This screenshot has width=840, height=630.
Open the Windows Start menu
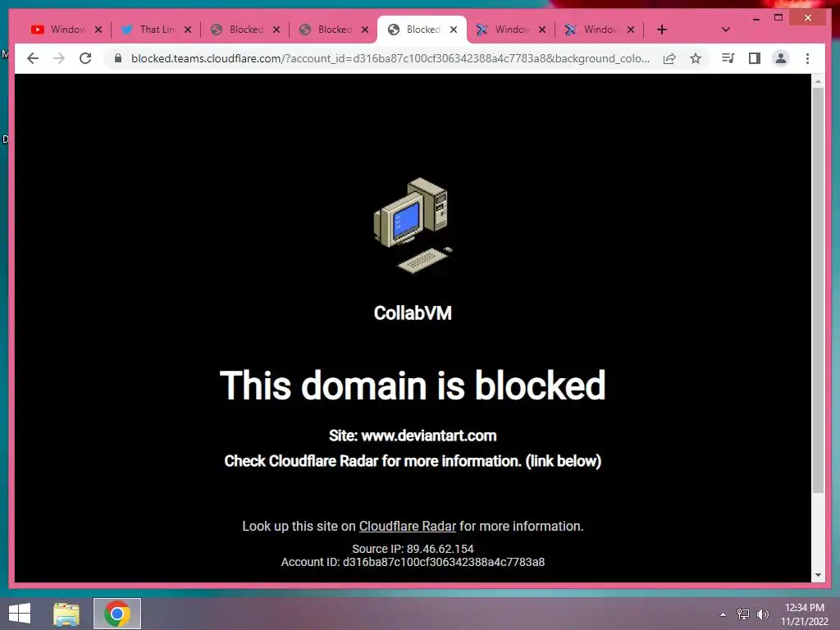click(x=20, y=614)
